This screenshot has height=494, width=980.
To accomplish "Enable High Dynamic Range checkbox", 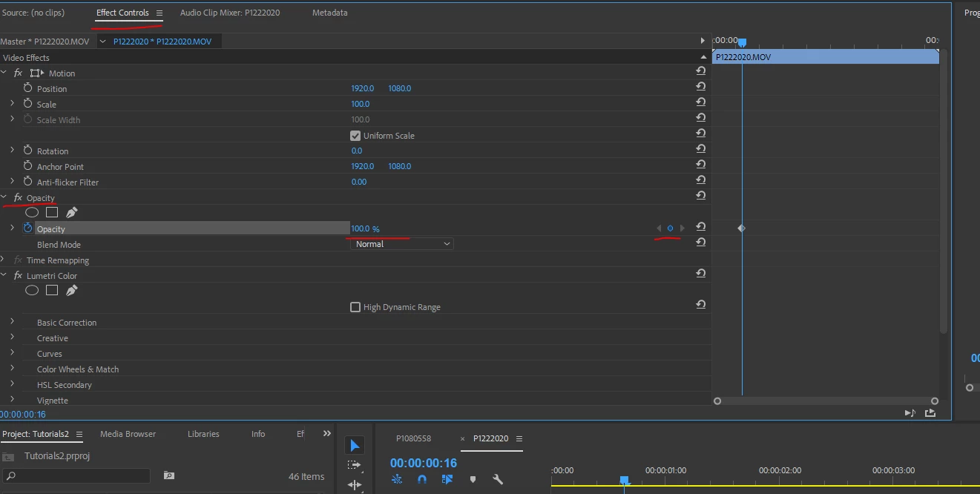I will [x=355, y=307].
